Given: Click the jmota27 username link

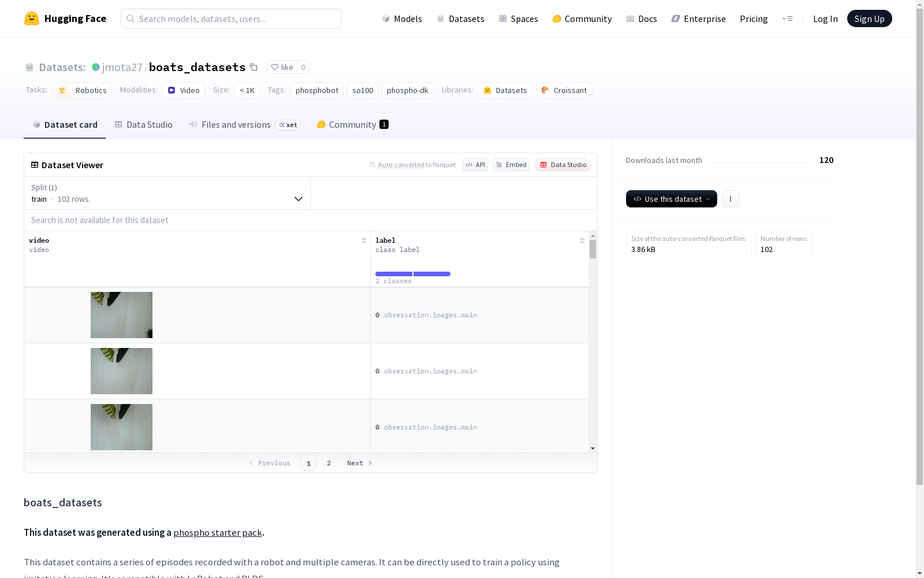Looking at the screenshot, I should 122,67.
